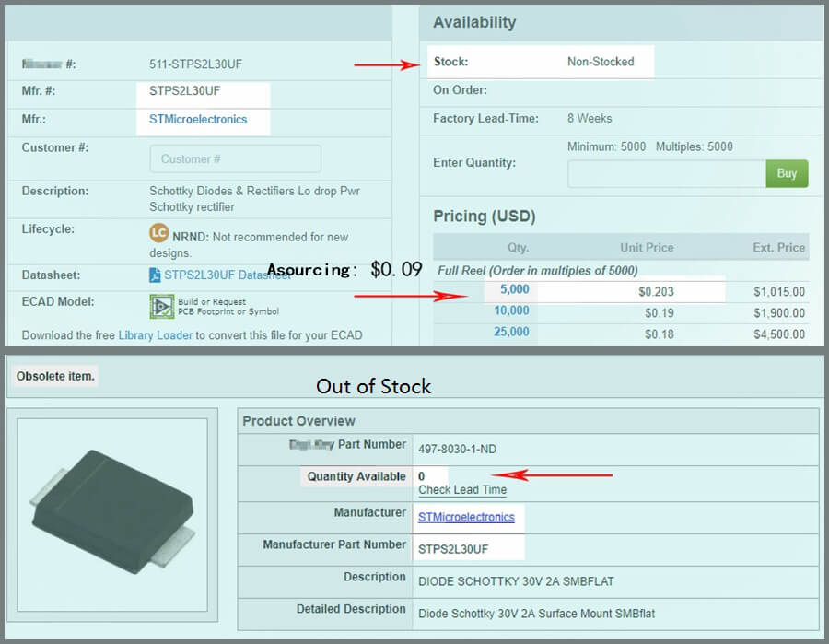Select the 5,000 quantity price break
The height and width of the screenshot is (644, 829).
coord(514,289)
